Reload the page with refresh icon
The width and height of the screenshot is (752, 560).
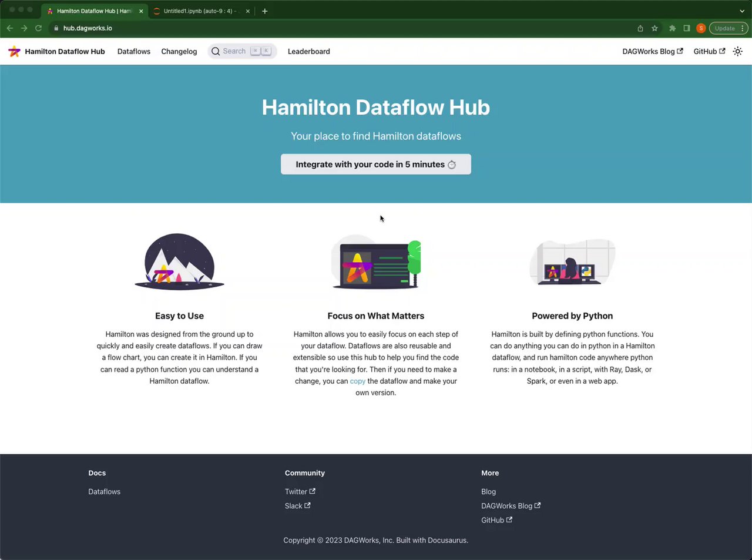tap(39, 28)
